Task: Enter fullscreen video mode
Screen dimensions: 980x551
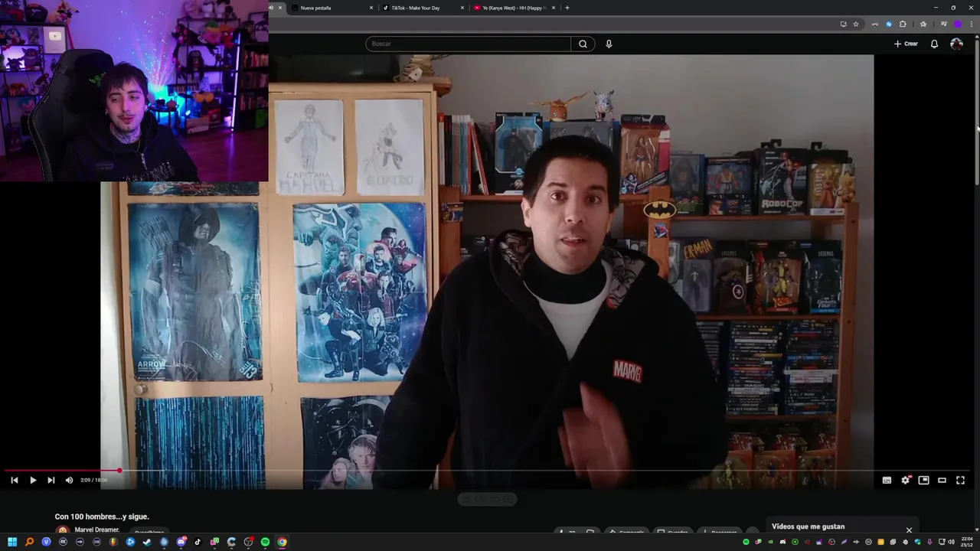Action: tap(960, 480)
